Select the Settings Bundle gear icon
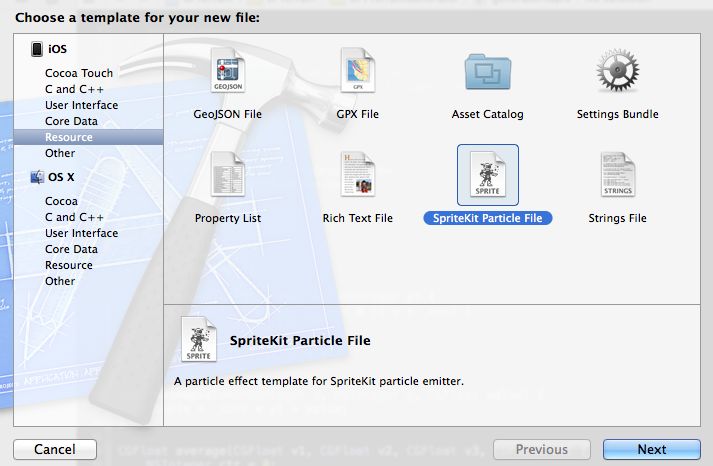 pos(618,70)
